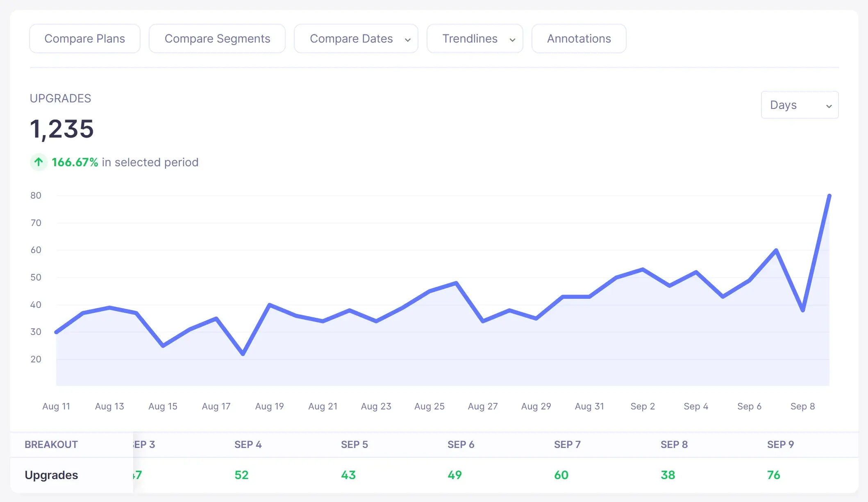Click the green upward arrow growth icon

(x=39, y=162)
